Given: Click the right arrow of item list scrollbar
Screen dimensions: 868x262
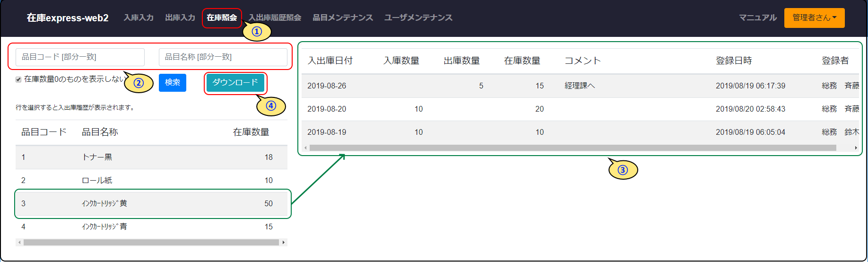Looking at the screenshot, I should (x=284, y=243).
